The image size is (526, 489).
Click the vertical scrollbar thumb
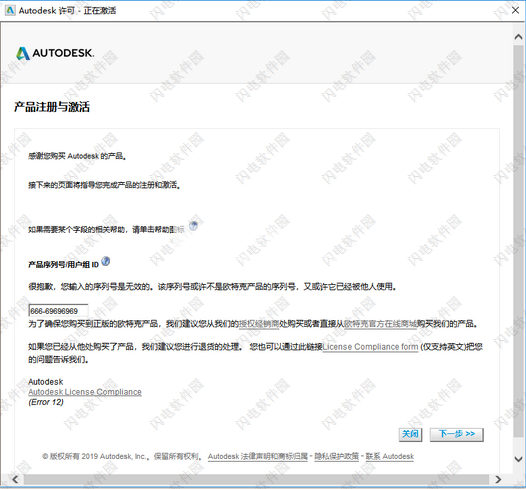(519, 241)
